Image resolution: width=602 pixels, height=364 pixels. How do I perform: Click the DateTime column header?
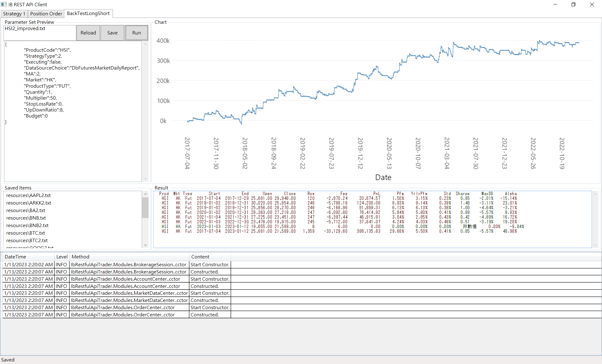coord(29,257)
